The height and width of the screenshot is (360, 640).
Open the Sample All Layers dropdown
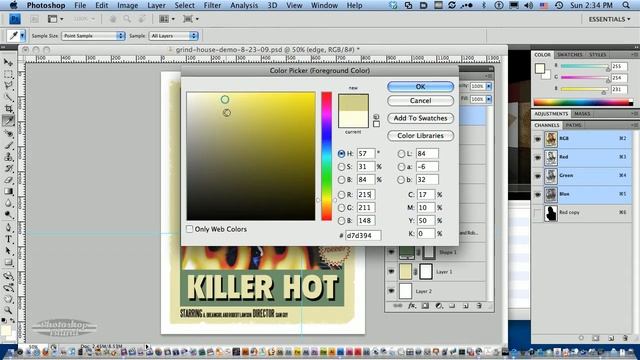pyautogui.click(x=173, y=36)
